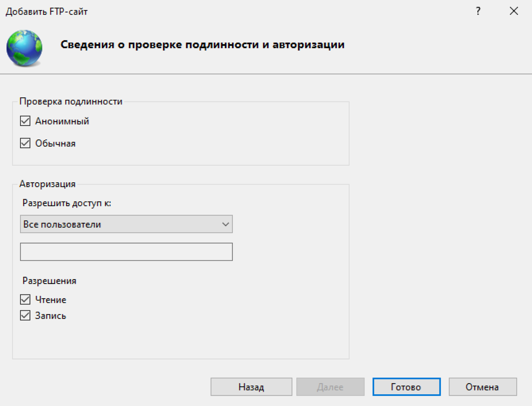The height and width of the screenshot is (406, 532).
Task: Click the Добавить FTP-сайт title bar text
Action: point(47,12)
